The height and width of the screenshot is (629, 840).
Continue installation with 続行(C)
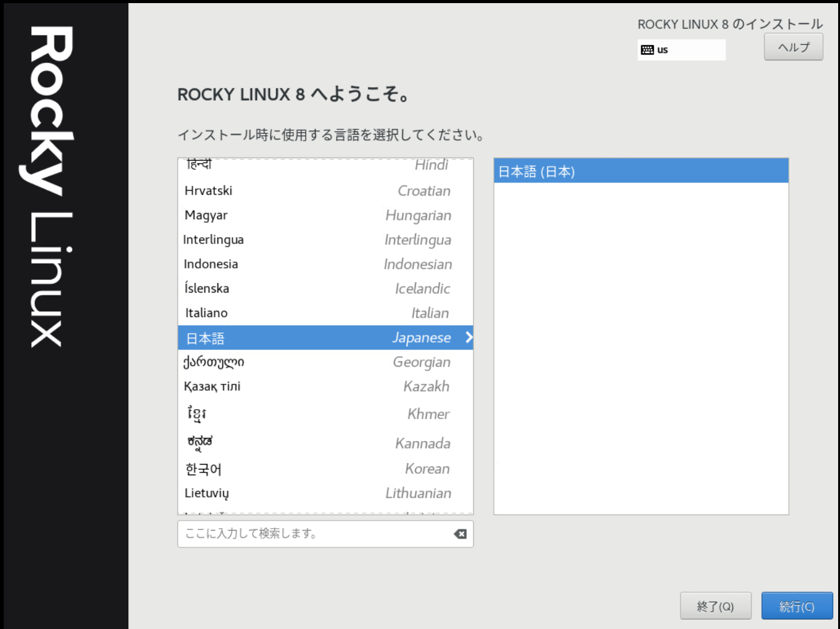click(797, 605)
